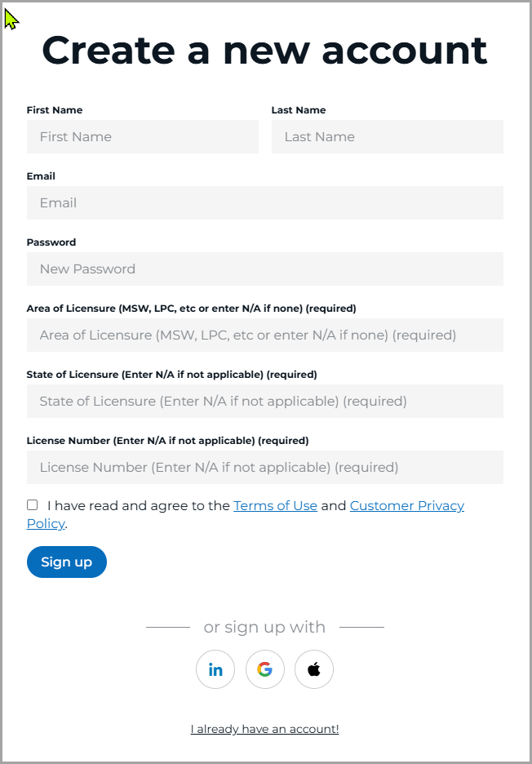The height and width of the screenshot is (764, 532).
Task: Click the "Create a new account" heading
Action: 264,51
